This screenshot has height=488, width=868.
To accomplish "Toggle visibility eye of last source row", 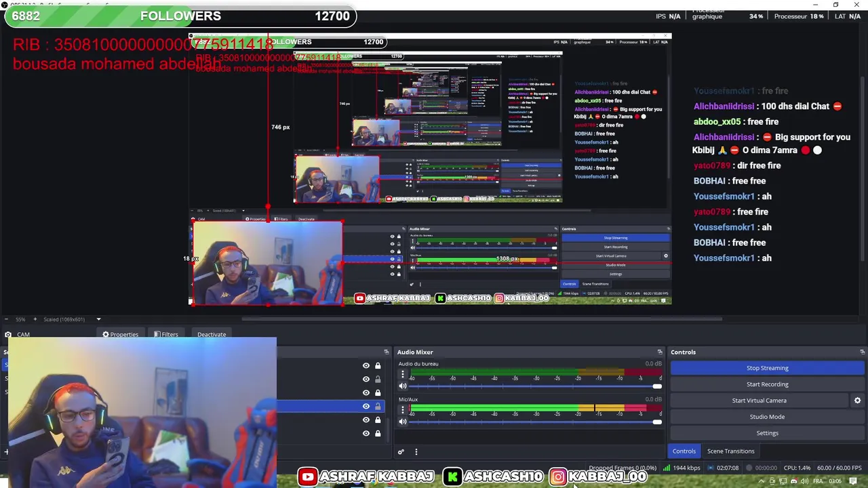I will tap(366, 433).
